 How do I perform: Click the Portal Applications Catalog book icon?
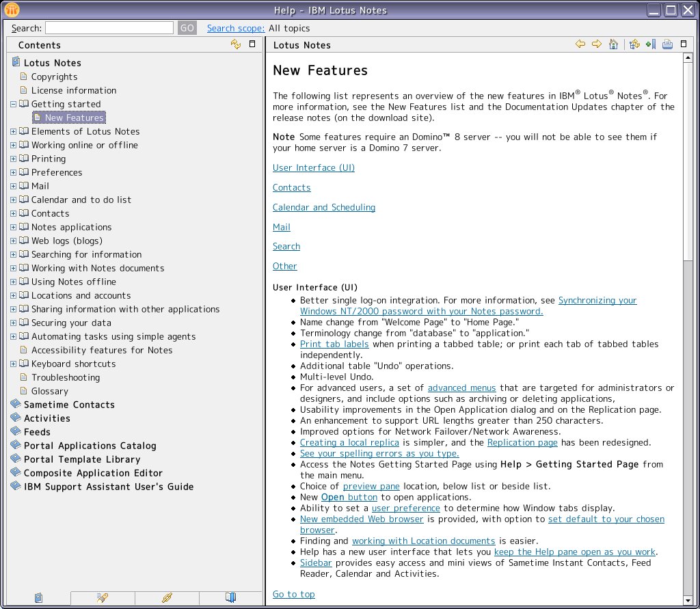tap(16, 445)
